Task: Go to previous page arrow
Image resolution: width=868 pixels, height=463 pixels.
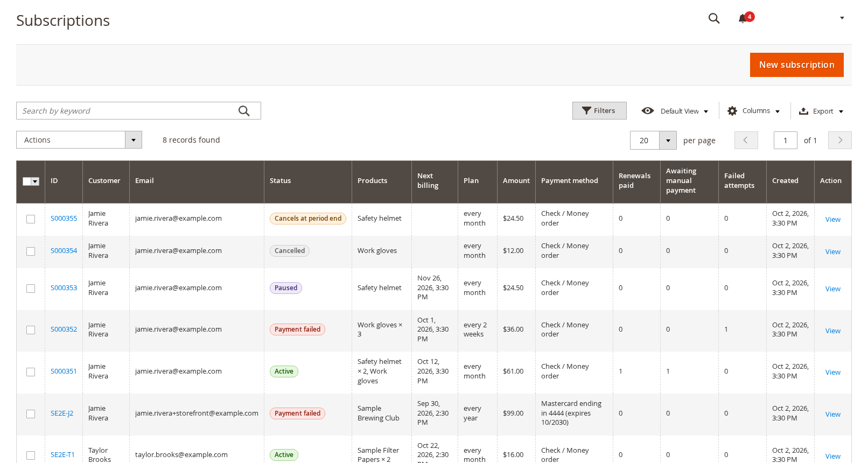Action: tap(746, 141)
